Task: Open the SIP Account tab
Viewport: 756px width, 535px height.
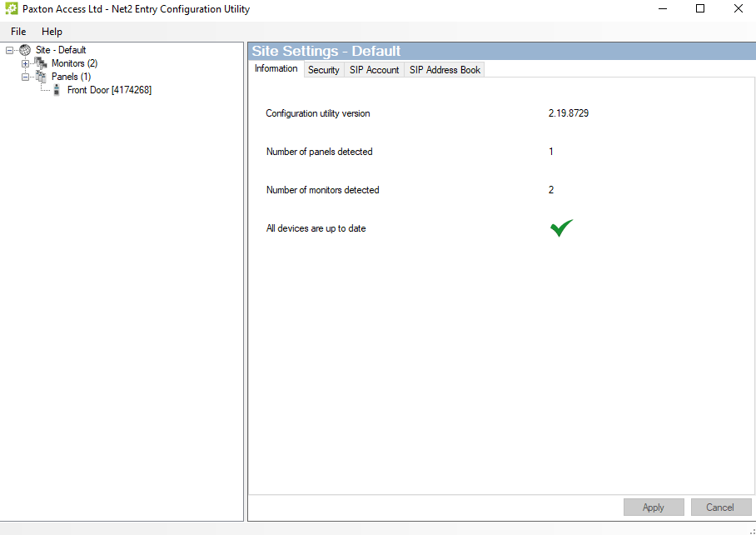Action: point(374,70)
